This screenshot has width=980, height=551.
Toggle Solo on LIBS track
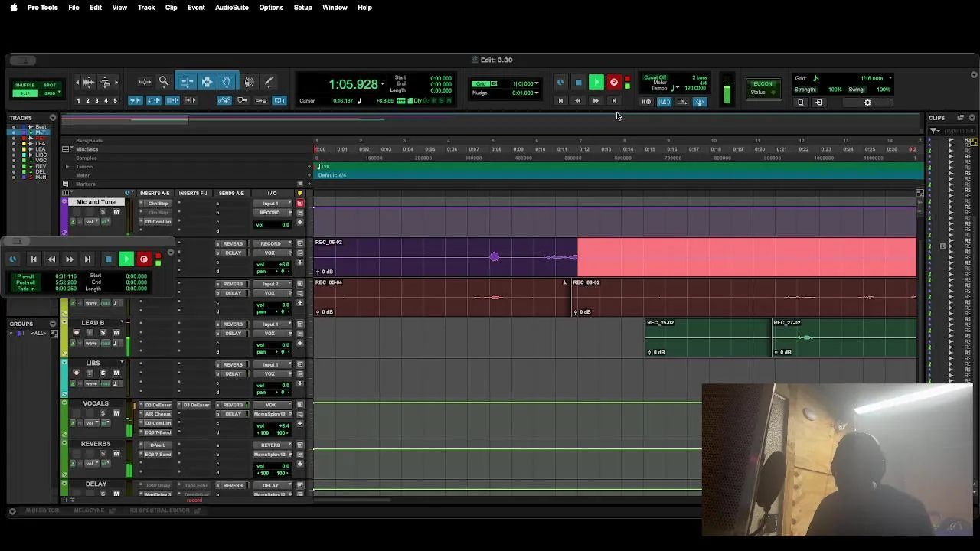tap(103, 373)
